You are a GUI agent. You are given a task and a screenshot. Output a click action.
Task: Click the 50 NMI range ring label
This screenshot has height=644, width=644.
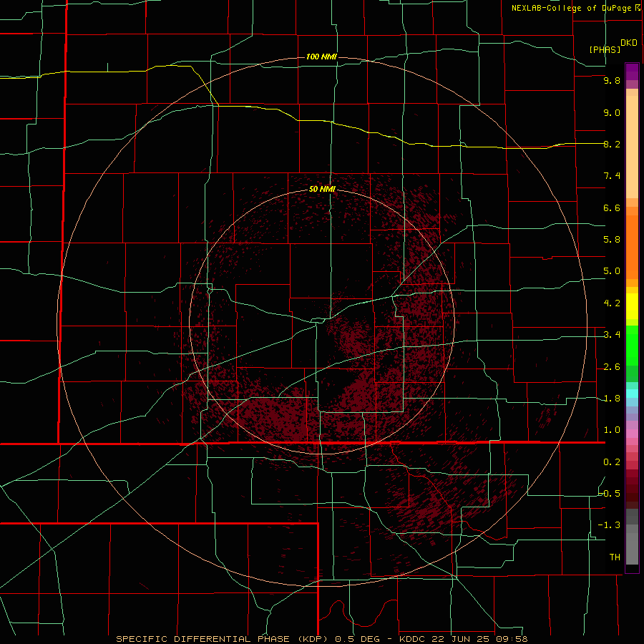coord(323,189)
